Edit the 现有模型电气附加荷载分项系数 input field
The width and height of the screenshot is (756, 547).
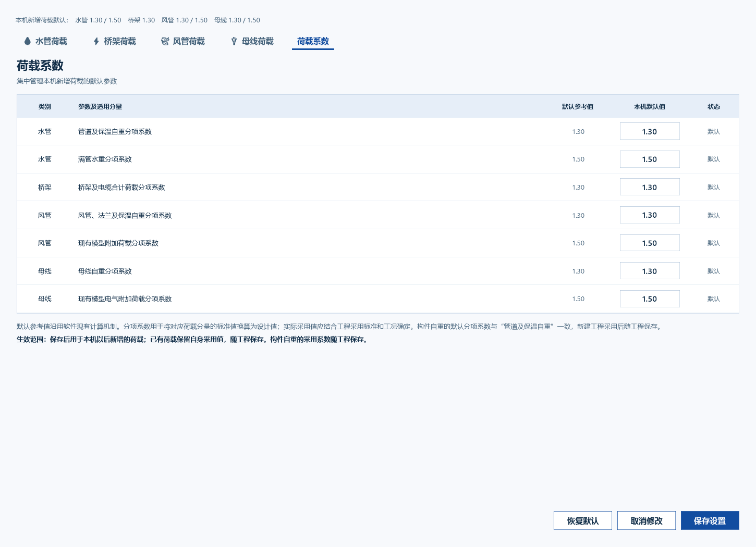pos(650,299)
